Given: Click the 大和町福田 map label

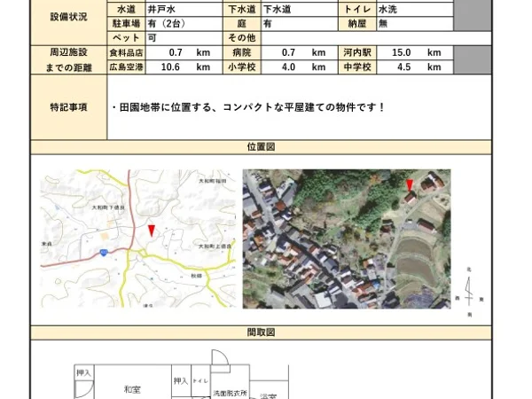Looking at the screenshot, I should [x=213, y=181].
